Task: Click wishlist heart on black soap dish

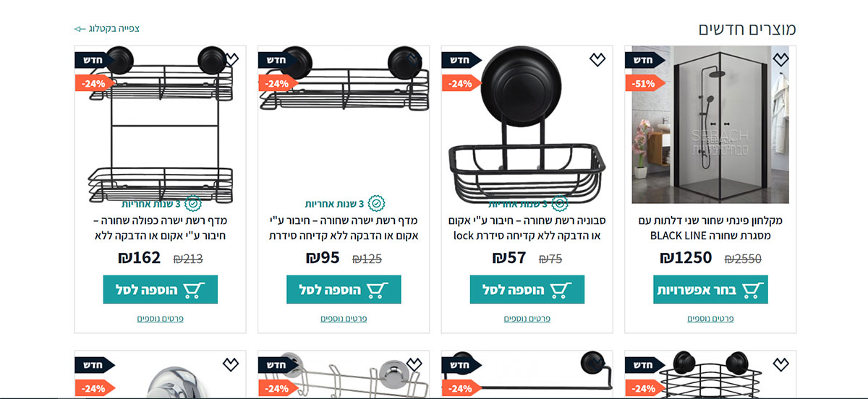Action: tap(597, 60)
